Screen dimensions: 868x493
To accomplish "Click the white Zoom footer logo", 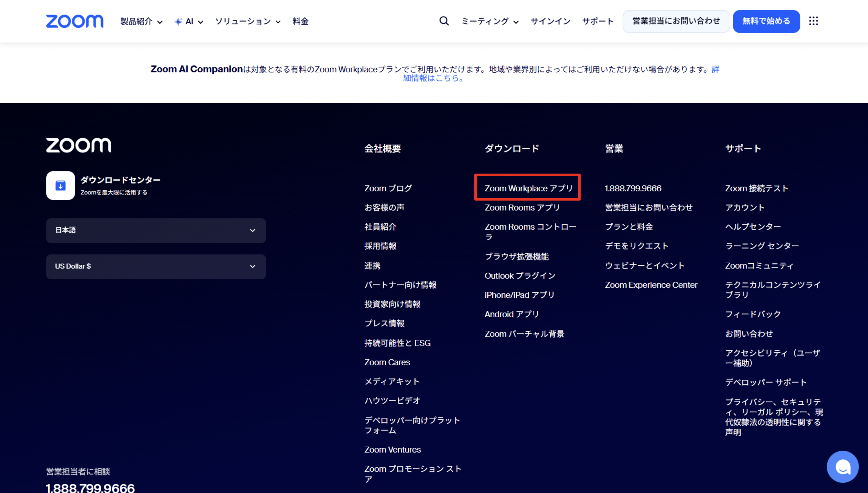I will [x=78, y=145].
